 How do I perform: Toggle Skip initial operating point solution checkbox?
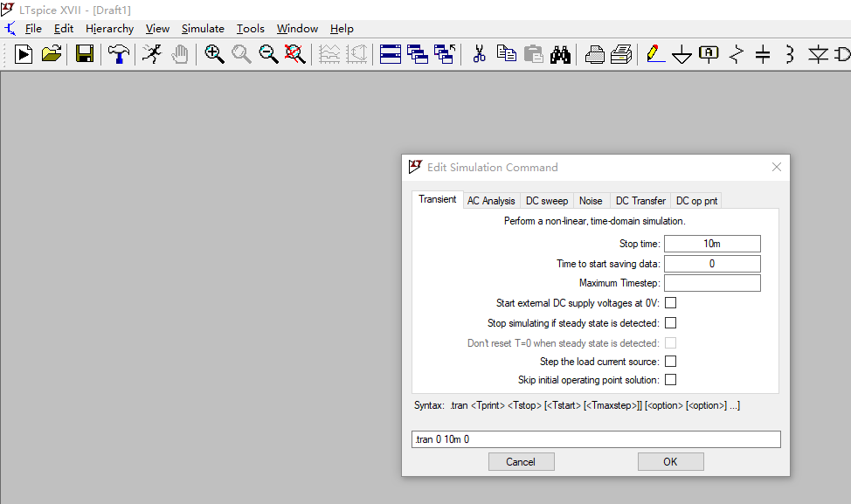click(x=671, y=380)
